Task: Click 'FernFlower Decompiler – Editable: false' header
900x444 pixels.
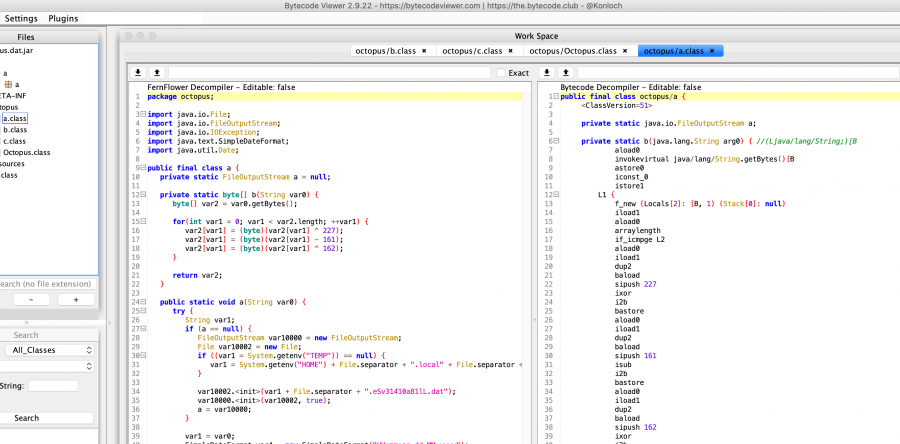Action: click(221, 87)
